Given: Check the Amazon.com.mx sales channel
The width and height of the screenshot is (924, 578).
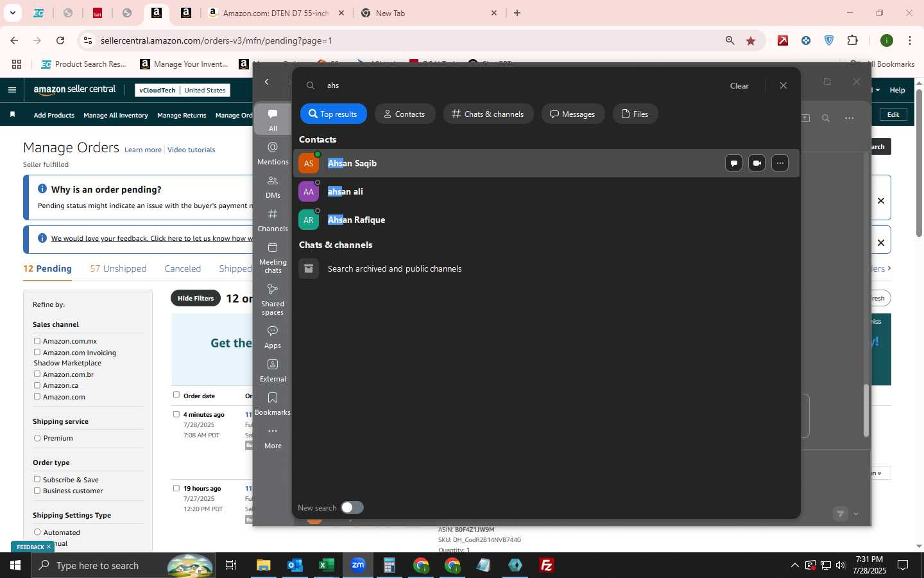Looking at the screenshot, I should coord(37,341).
